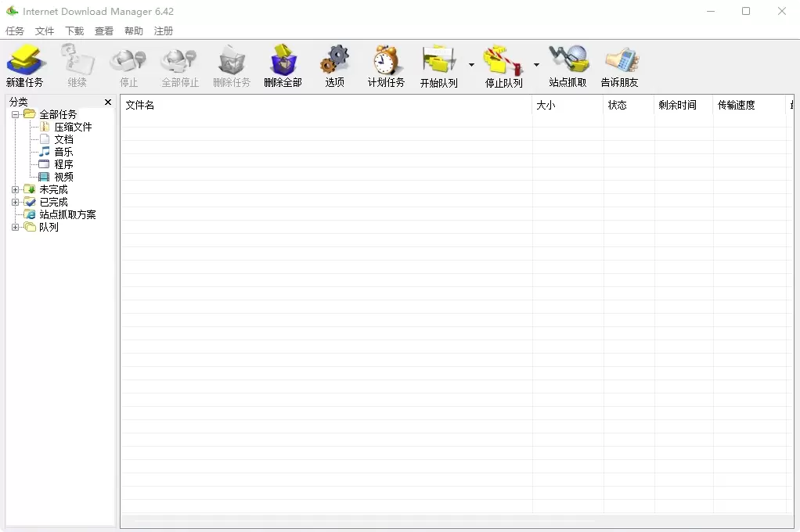The image size is (800, 532).
Task: Open the dropdown arrow beside 开始队列
Action: point(471,65)
